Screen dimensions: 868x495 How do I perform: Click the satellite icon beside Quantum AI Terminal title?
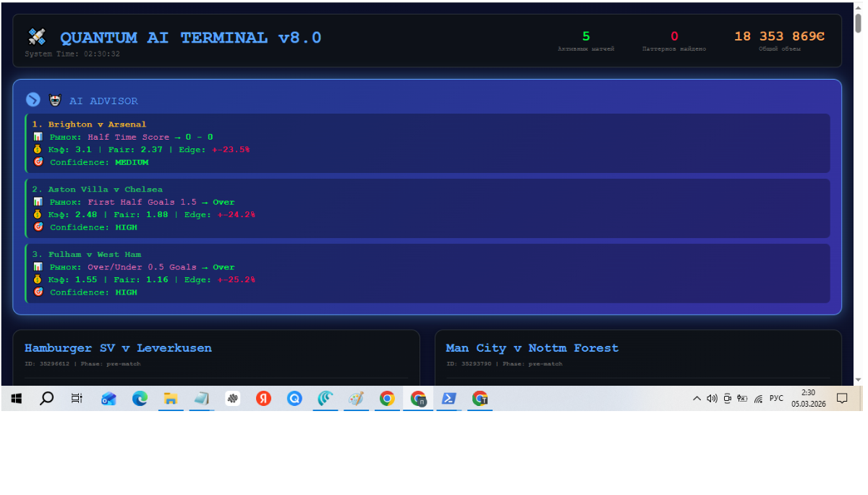tap(36, 37)
